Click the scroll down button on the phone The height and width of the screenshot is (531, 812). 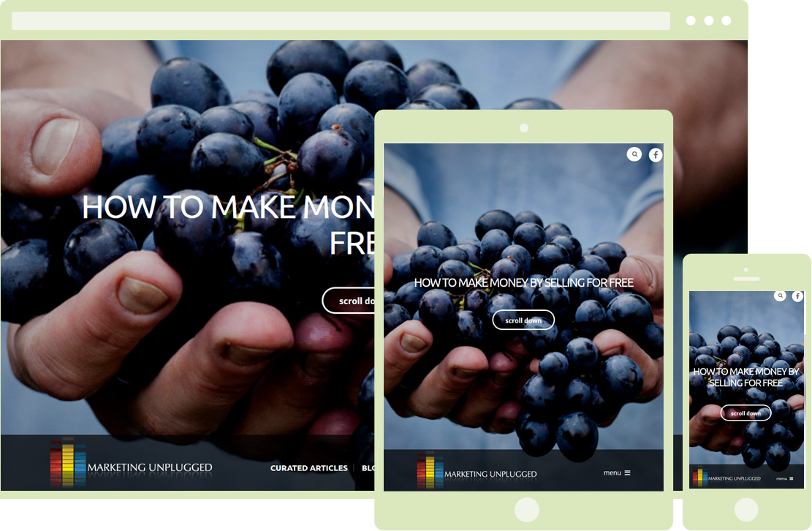pyautogui.click(x=745, y=413)
